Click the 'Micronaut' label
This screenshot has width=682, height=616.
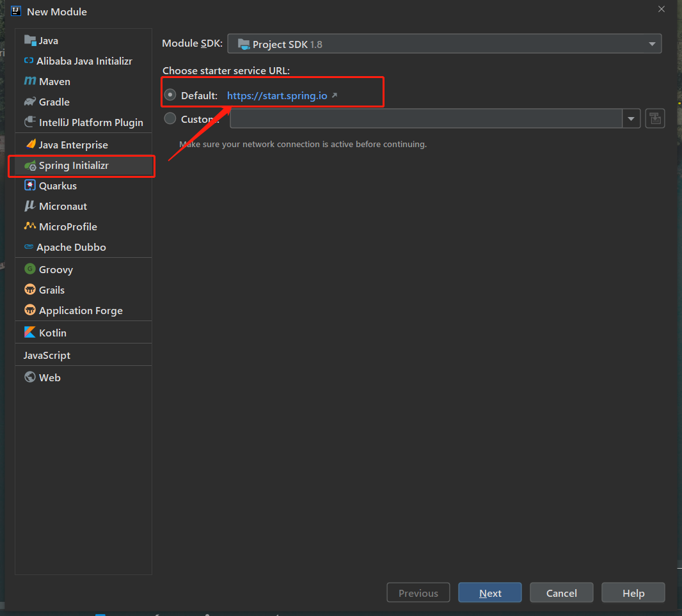click(x=63, y=206)
